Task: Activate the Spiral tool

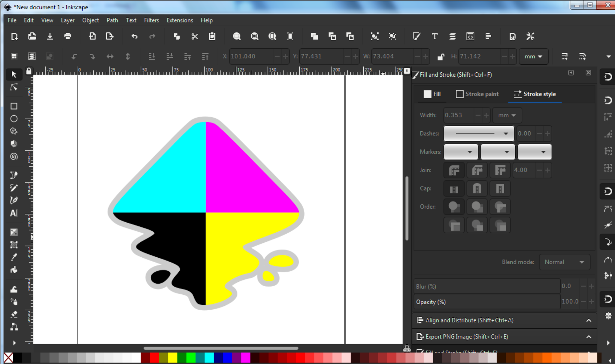Action: [14, 156]
